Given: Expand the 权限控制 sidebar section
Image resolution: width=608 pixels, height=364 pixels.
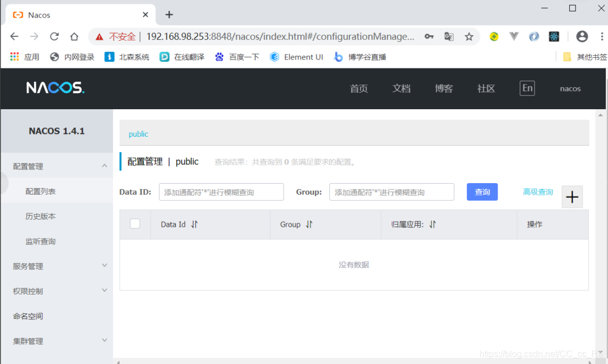Looking at the screenshot, I should [x=57, y=291].
